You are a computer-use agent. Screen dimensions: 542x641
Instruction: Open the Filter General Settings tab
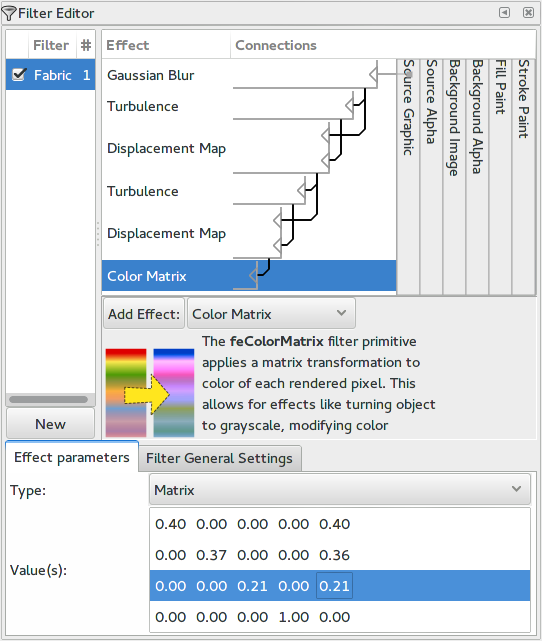tap(219, 458)
